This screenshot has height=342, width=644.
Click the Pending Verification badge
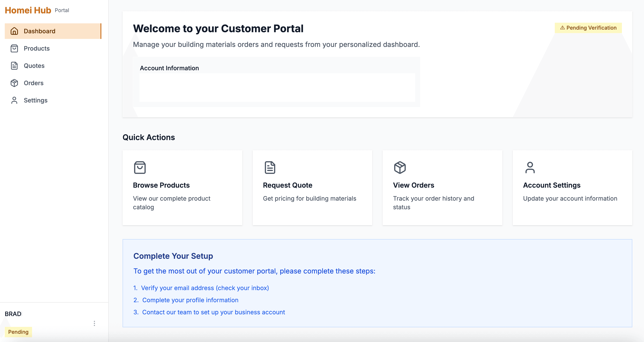[588, 28]
